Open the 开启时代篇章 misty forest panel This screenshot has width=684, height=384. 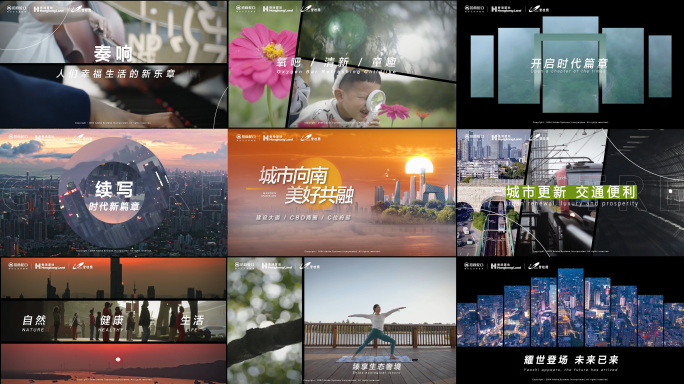[570, 64]
